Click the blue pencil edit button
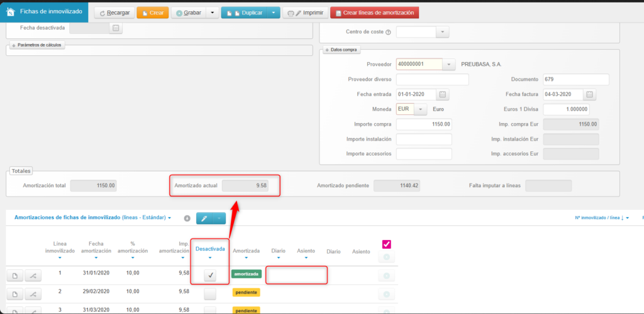The height and width of the screenshot is (314, 644). point(205,218)
